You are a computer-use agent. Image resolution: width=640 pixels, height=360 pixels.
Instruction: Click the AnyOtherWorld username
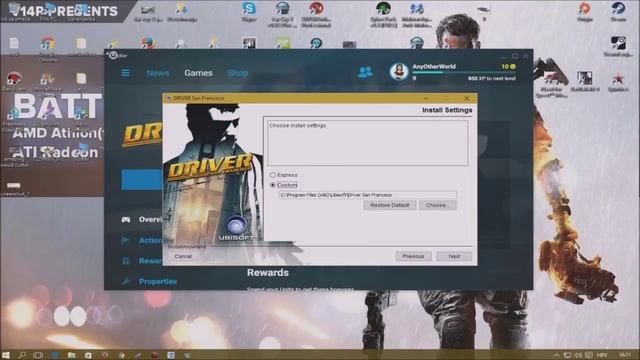434,66
